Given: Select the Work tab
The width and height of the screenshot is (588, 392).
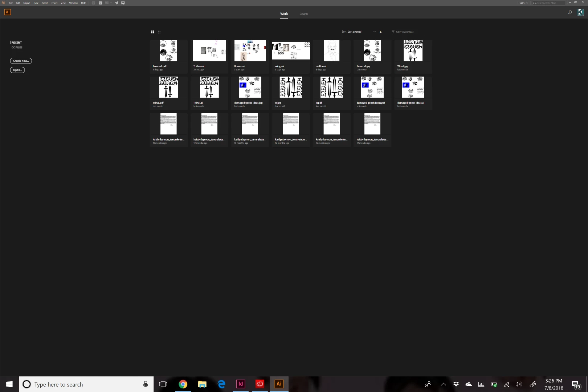Looking at the screenshot, I should pyautogui.click(x=284, y=14).
